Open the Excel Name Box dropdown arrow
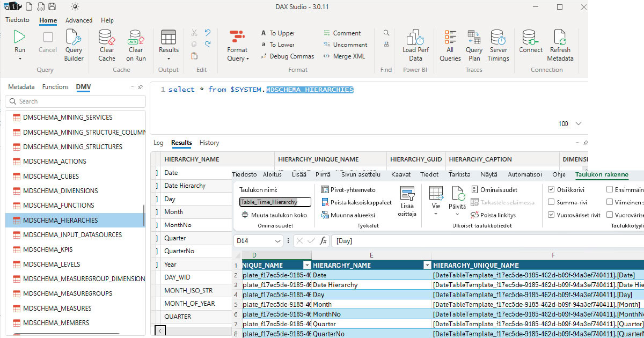The height and width of the screenshot is (338, 644). click(278, 241)
